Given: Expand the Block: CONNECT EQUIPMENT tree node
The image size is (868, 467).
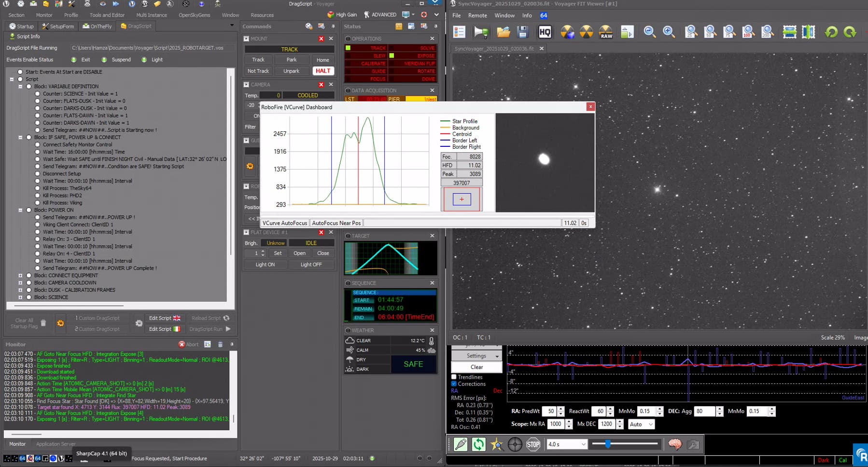Looking at the screenshot, I should 20,275.
